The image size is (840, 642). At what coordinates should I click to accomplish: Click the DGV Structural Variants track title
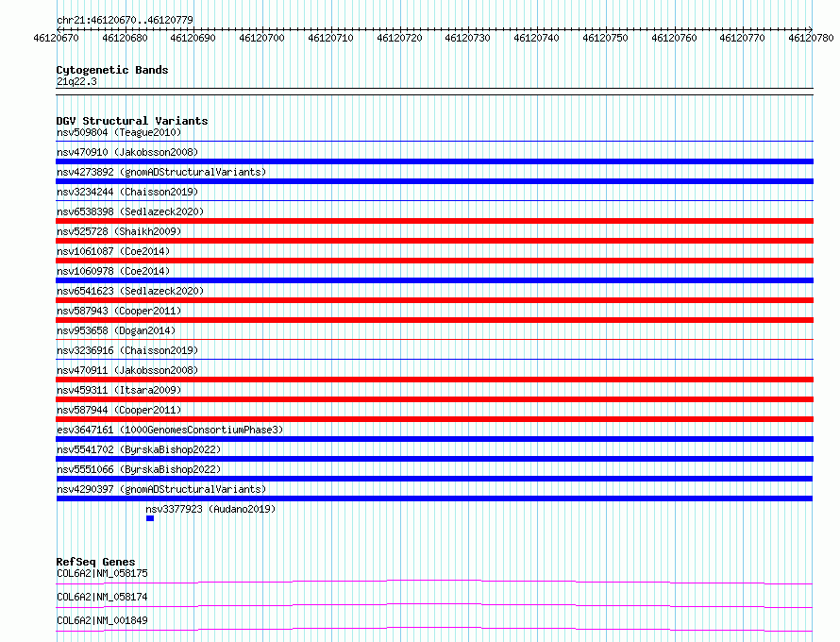[x=132, y=121]
